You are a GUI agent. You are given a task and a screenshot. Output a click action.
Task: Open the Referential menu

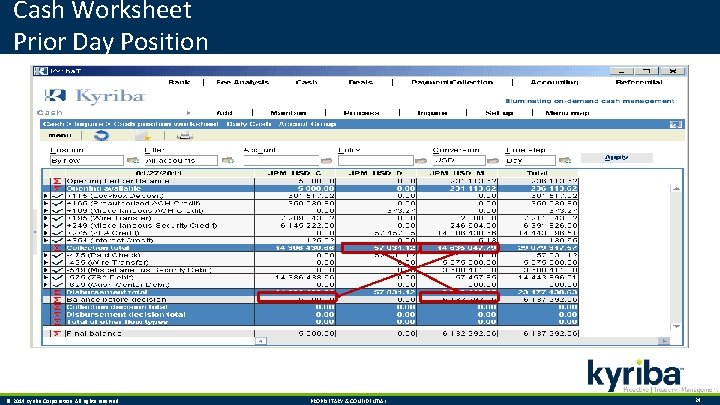[x=639, y=82]
